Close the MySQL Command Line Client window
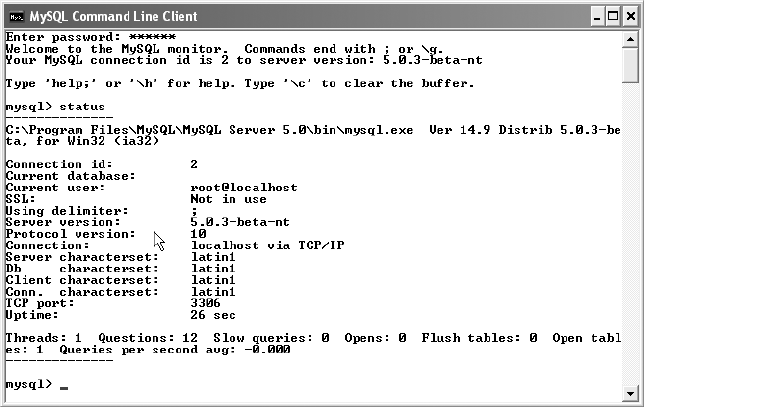This screenshot has height=407, width=765. click(x=630, y=17)
